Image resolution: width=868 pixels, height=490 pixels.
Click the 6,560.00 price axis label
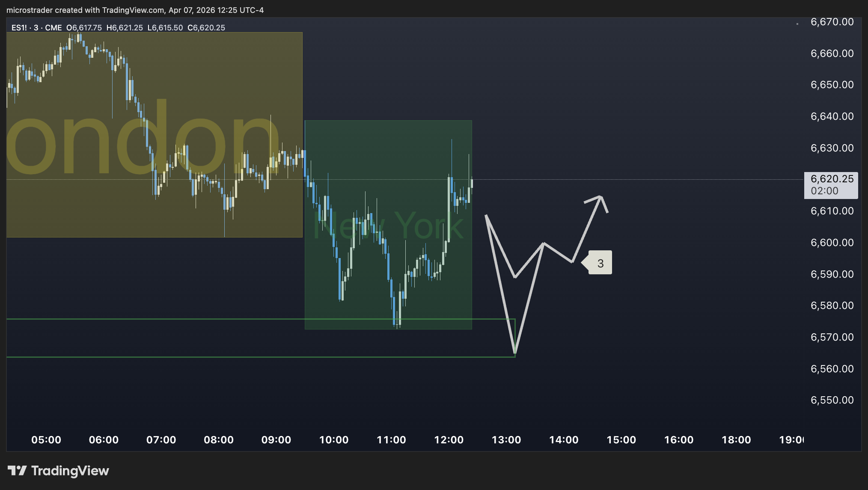pyautogui.click(x=832, y=369)
